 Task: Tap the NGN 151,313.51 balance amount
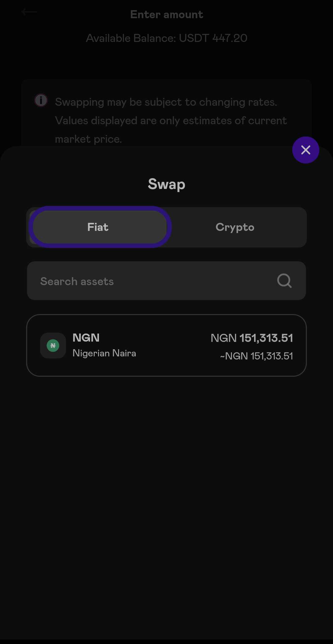coord(252,338)
